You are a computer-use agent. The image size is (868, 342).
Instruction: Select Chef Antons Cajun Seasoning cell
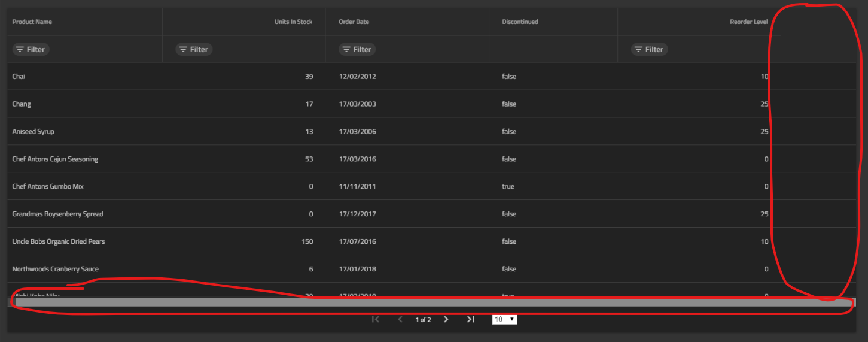85,159
